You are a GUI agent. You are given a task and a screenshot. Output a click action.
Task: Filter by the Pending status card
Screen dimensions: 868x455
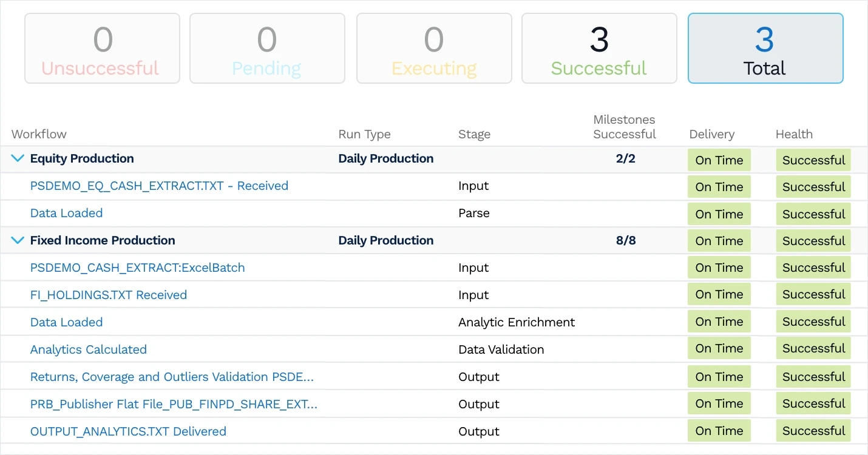(x=267, y=48)
